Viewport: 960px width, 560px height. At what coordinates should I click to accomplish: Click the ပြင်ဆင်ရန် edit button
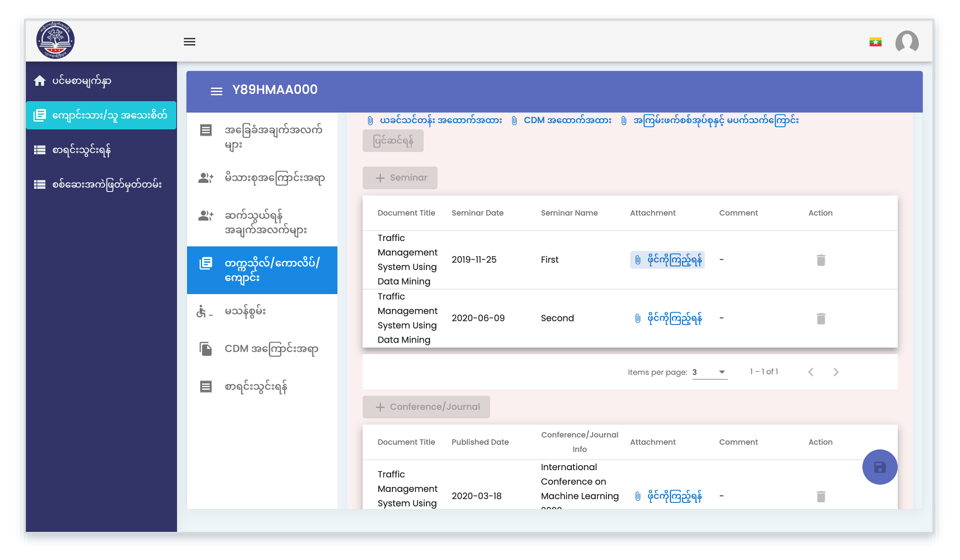click(393, 141)
